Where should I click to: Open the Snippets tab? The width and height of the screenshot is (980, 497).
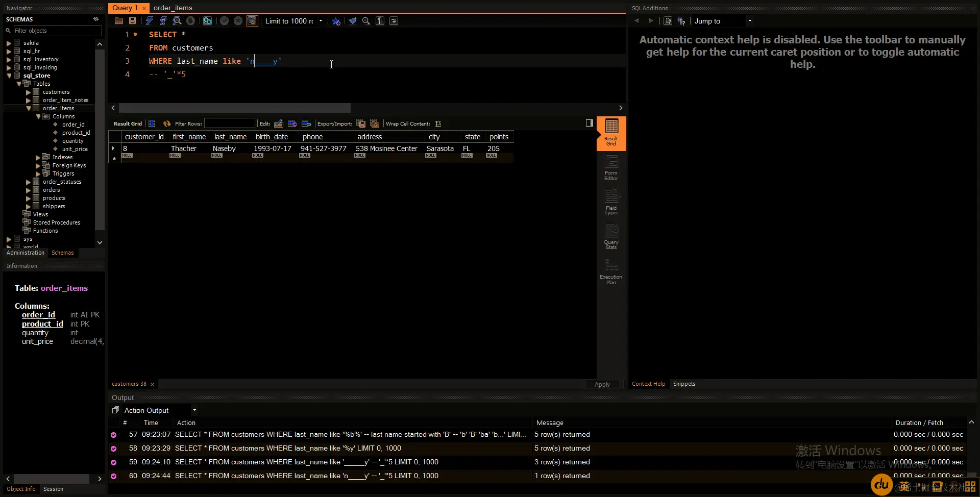click(684, 384)
